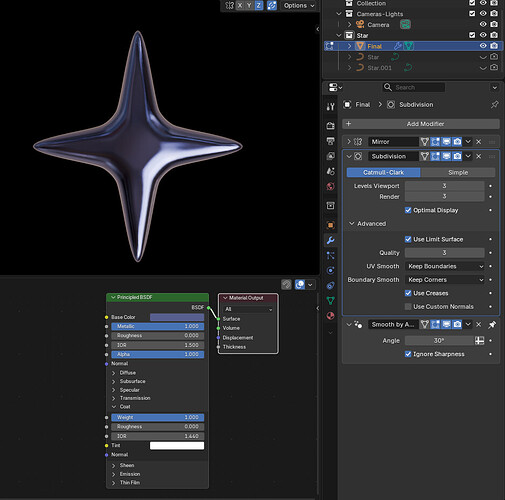Remove the Mirror modifier
The image size is (505, 500).
click(479, 142)
